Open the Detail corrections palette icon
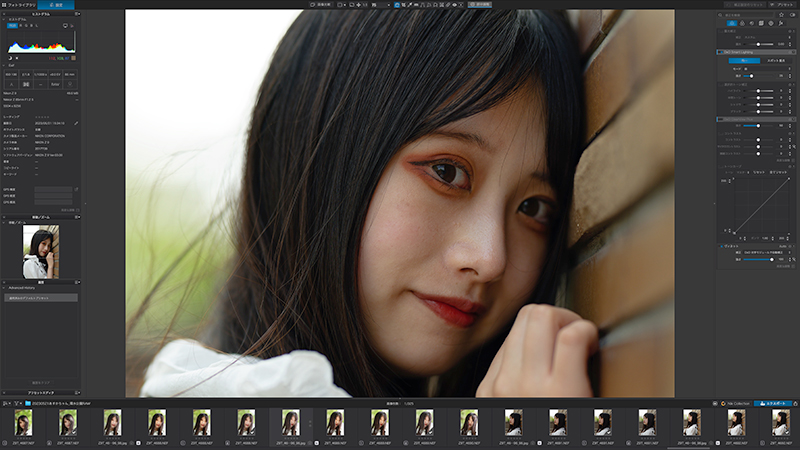 752,23
